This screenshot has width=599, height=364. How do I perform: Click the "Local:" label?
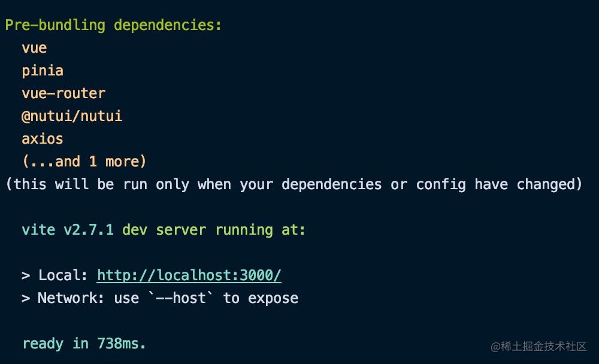click(x=63, y=275)
